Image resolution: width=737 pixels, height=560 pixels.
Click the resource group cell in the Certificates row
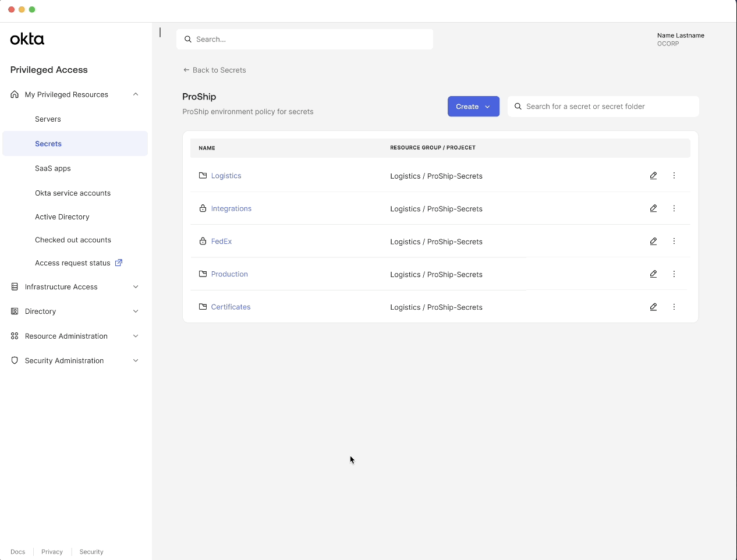pos(436,307)
